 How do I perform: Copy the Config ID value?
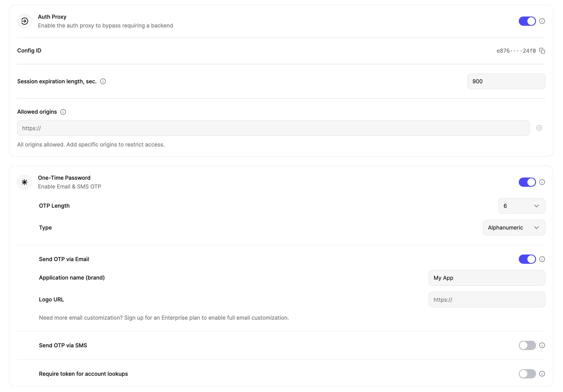[x=542, y=51]
